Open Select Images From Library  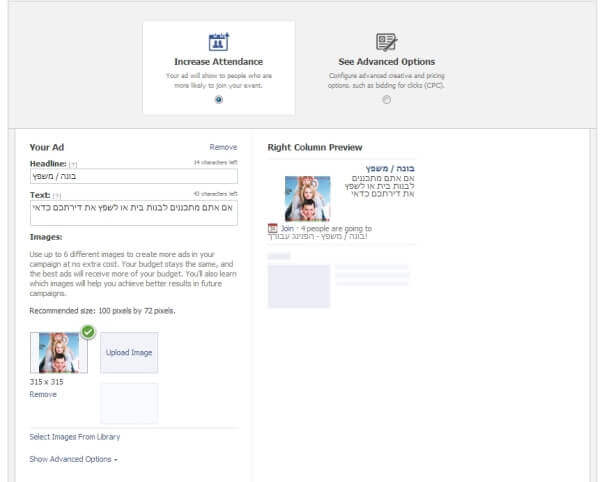pos(80,437)
